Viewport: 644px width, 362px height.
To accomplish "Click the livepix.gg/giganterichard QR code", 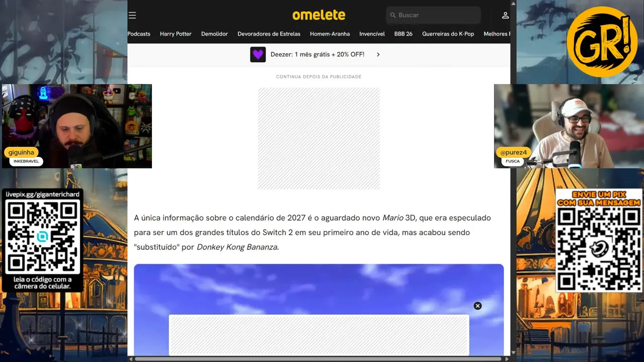I will (42, 236).
